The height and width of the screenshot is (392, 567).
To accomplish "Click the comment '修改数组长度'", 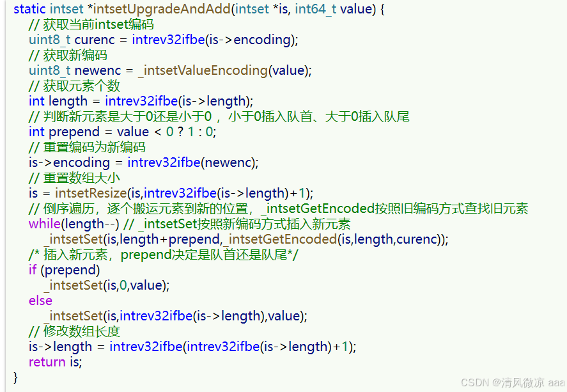I will pyautogui.click(x=75, y=331).
